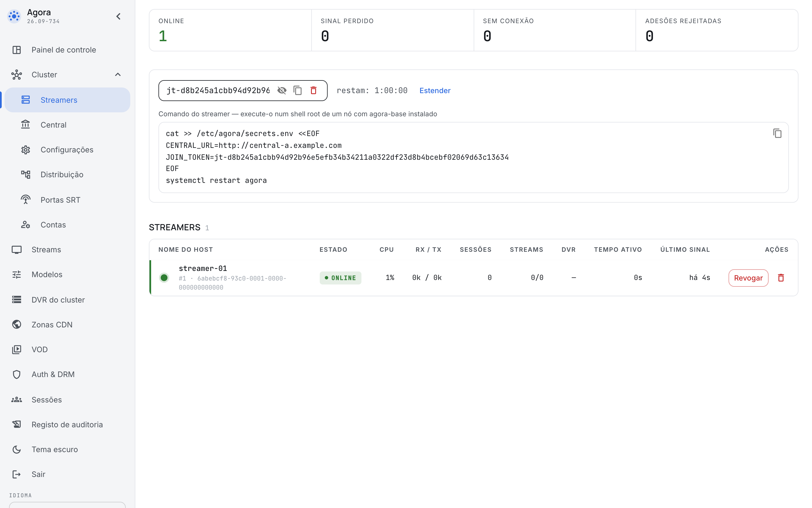Image resolution: width=812 pixels, height=508 pixels.
Task: Copy the streamer command block
Action: click(777, 133)
